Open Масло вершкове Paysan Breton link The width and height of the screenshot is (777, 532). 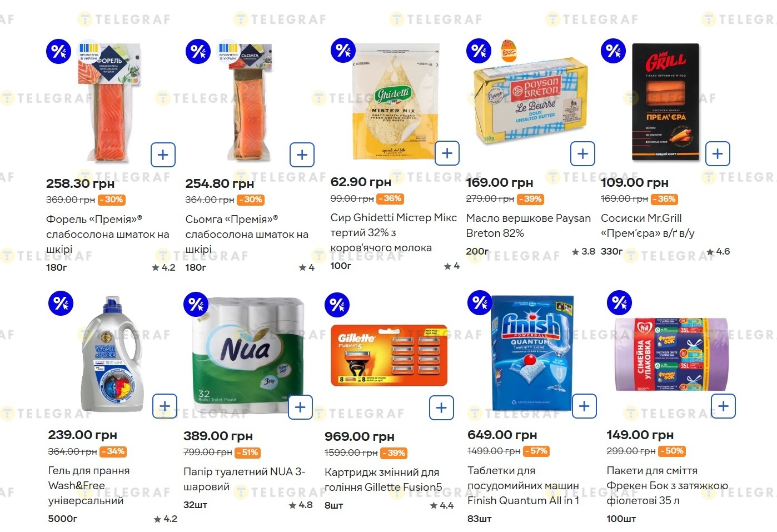528,226
